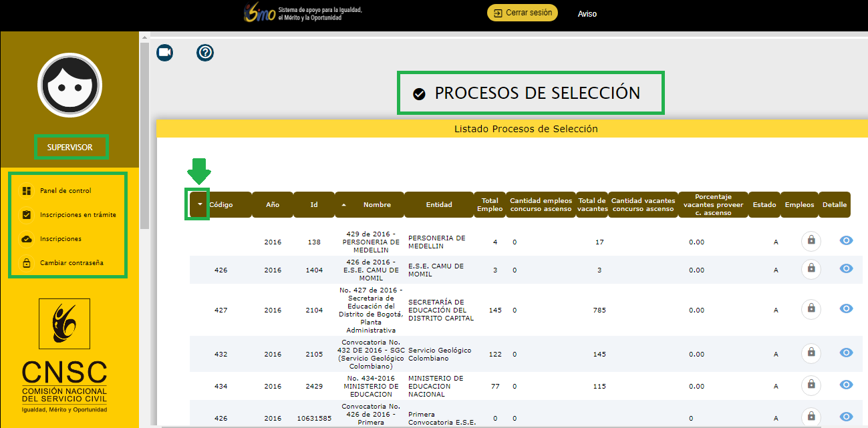
Task: Click the video camera tutorial icon
Action: click(164, 53)
